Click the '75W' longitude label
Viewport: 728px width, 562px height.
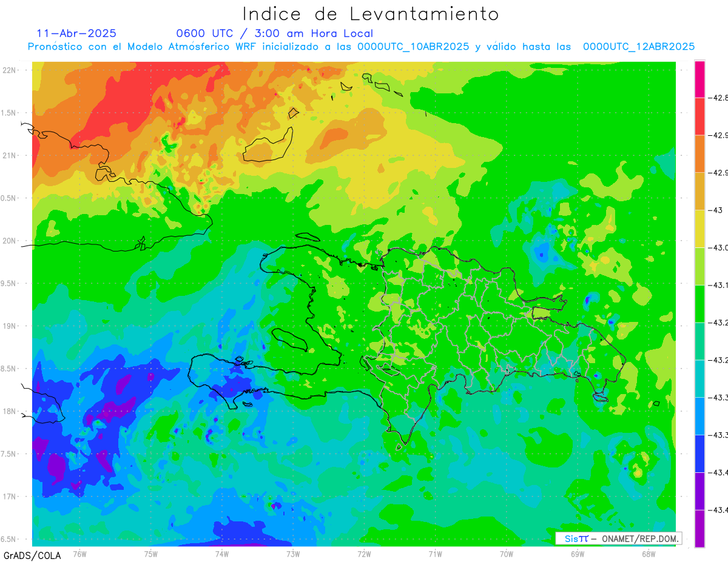pyautogui.click(x=150, y=554)
